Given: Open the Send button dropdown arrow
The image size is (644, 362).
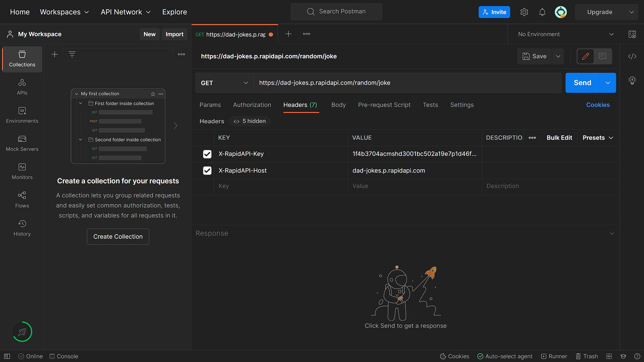Looking at the screenshot, I should click(608, 83).
